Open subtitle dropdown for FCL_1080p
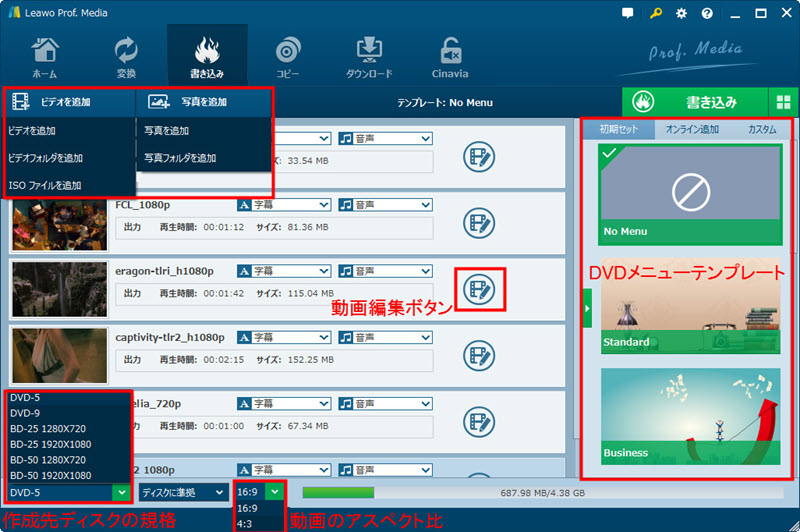The image size is (800, 532). tap(283, 205)
